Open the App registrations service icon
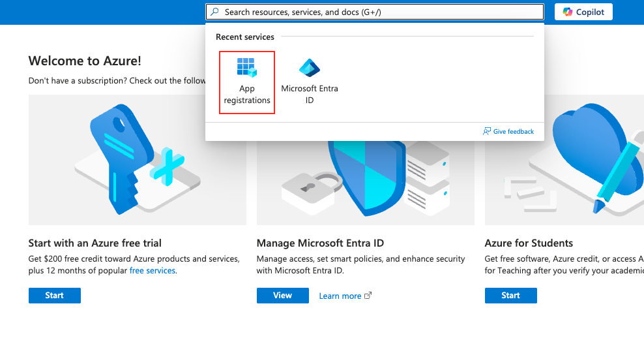 (246, 68)
